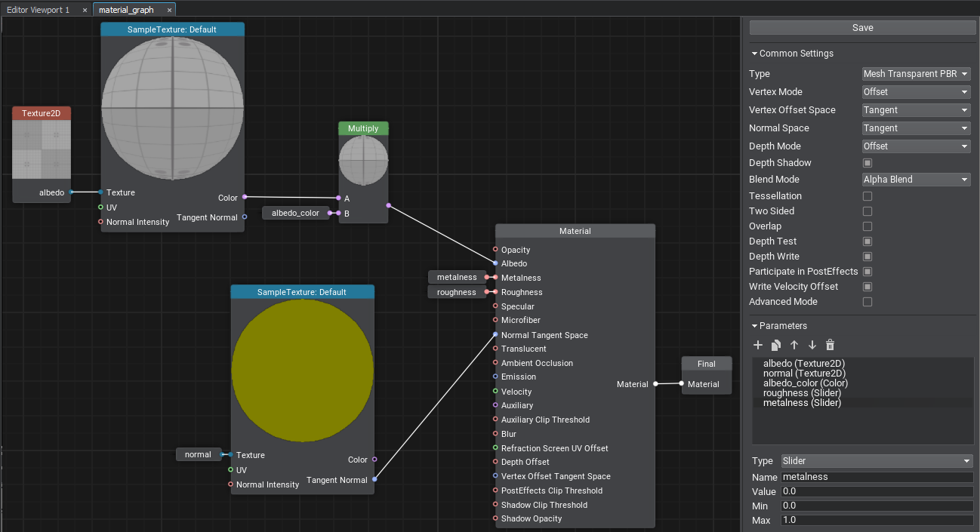This screenshot has height=532, width=980.
Task: Select the material_graph tab
Action: [x=126, y=10]
